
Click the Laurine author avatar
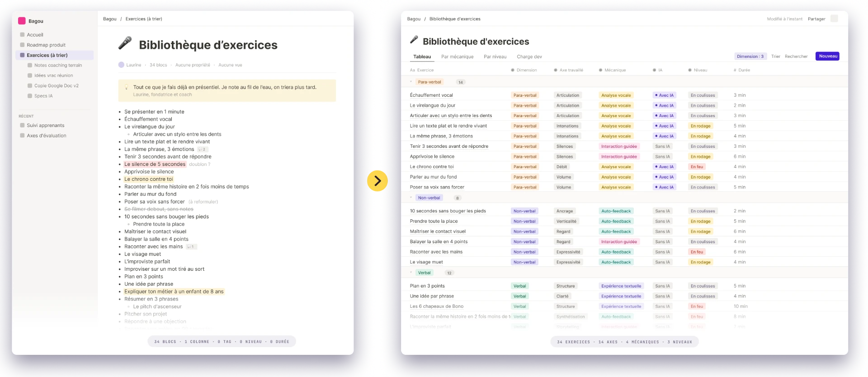tap(121, 65)
